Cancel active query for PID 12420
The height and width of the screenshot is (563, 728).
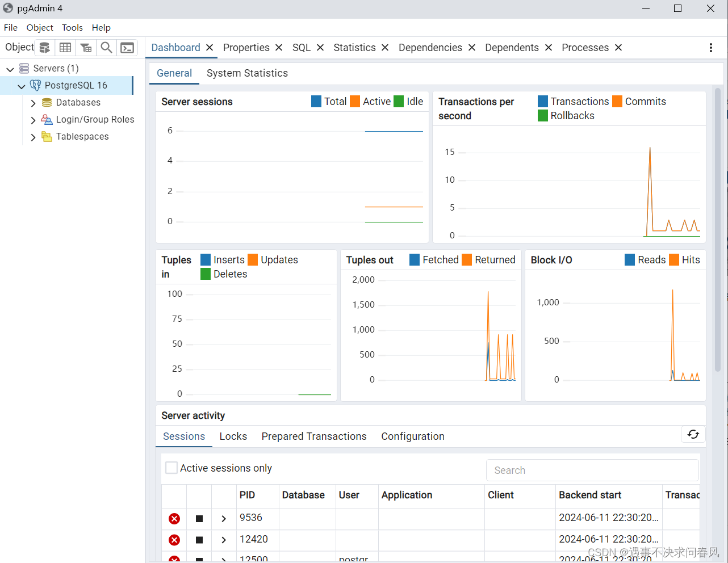[199, 540]
